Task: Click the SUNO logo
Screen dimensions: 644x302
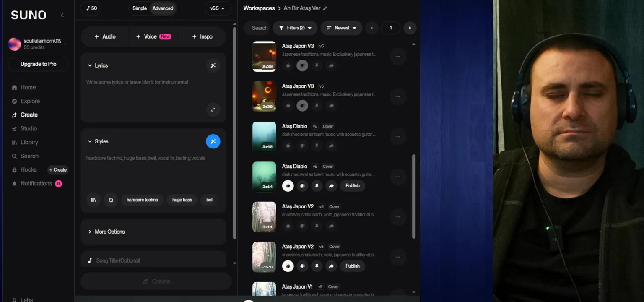Action: [29, 15]
